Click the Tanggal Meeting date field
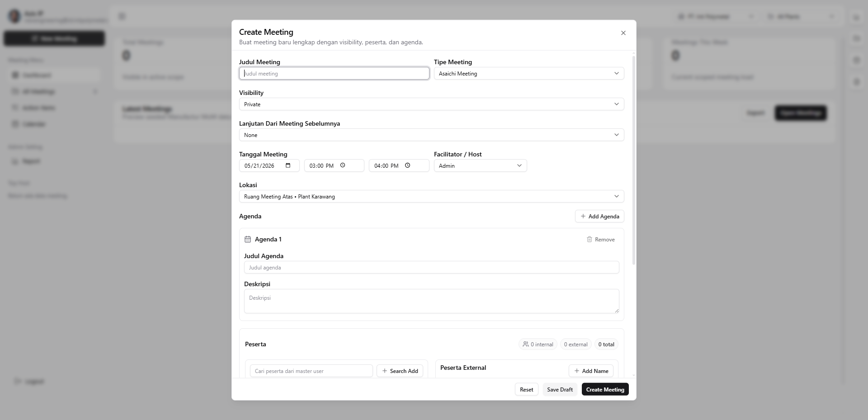The image size is (868, 420). pyautogui.click(x=269, y=165)
